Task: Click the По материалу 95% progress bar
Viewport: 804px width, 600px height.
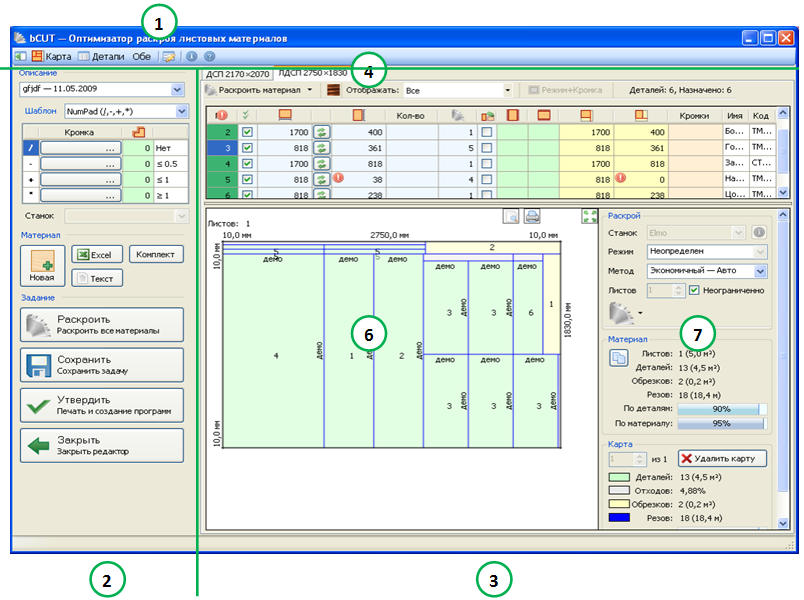Action: pos(722,424)
